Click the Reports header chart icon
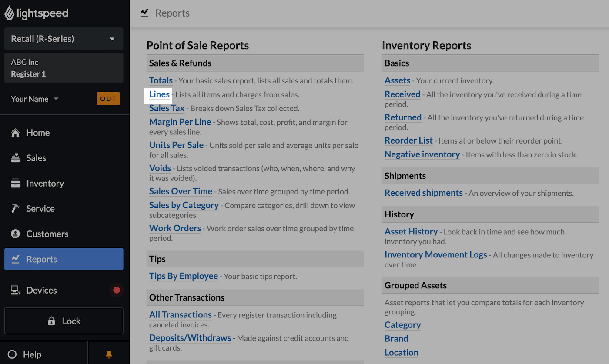This screenshot has height=364, width=609. [x=144, y=13]
